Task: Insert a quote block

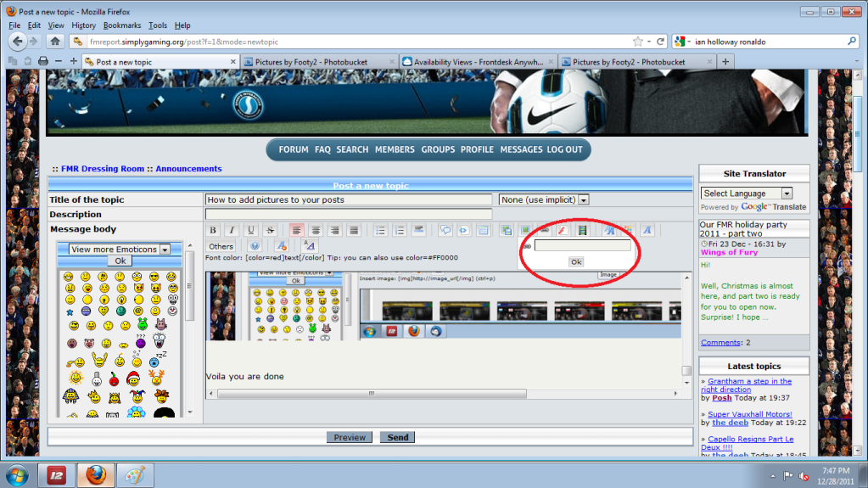Action: tap(445, 231)
